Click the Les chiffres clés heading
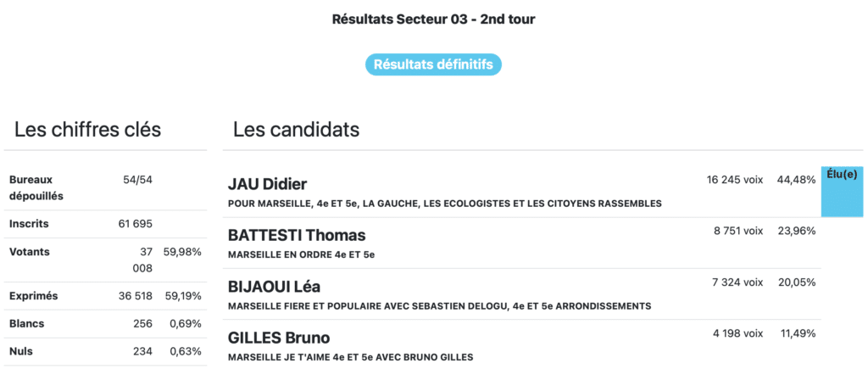 click(x=87, y=130)
